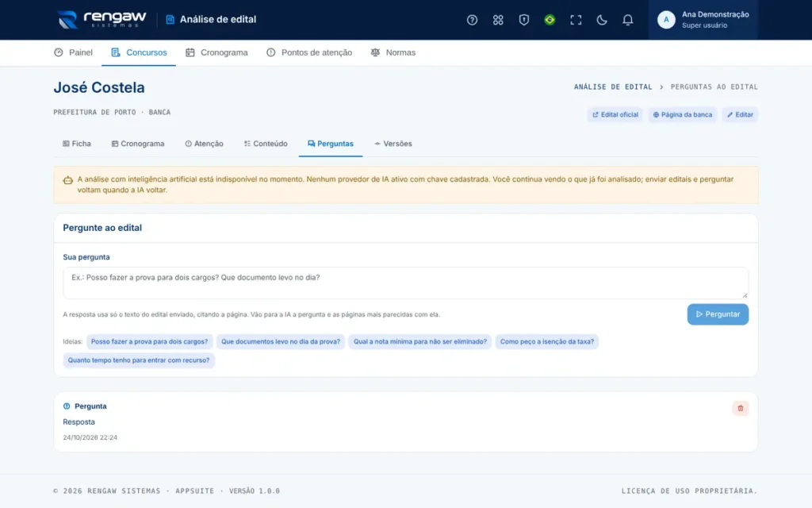Click the Perguntar submit button
This screenshot has height=508, width=812.
718,314
